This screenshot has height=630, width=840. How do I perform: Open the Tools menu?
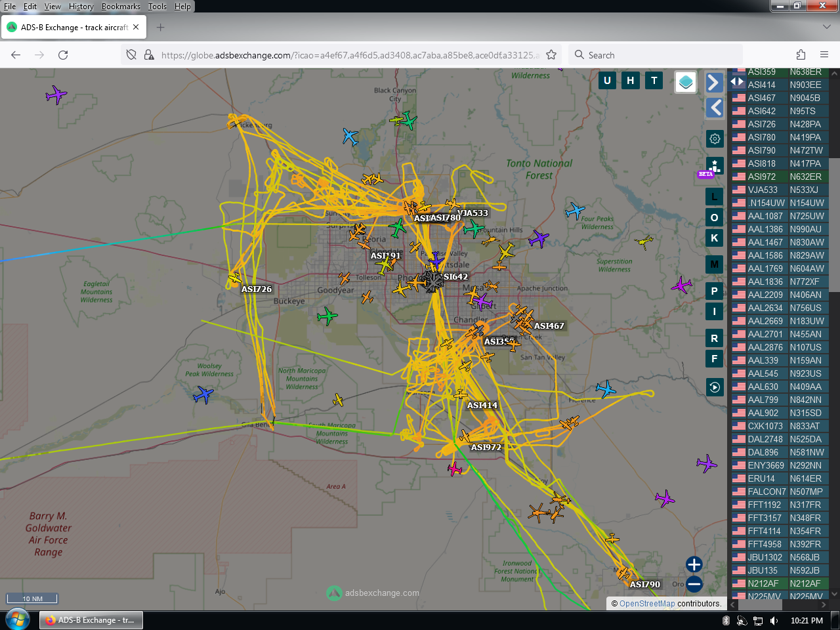pos(157,7)
